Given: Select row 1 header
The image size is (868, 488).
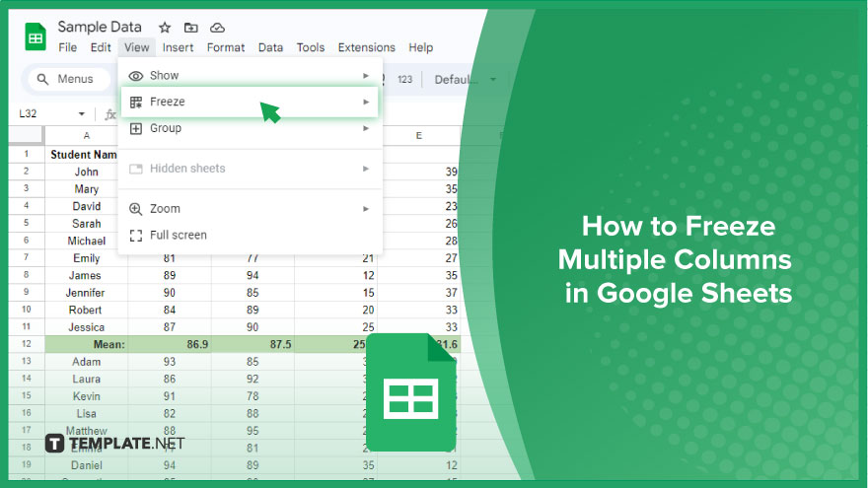Looking at the screenshot, I should [26, 155].
